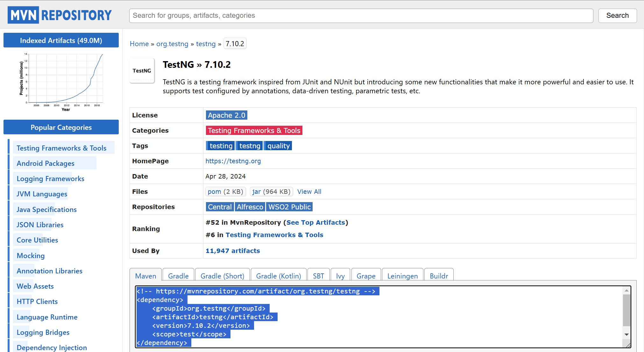This screenshot has width=644, height=352.
Task: Select the 'testng' tag
Action: [x=249, y=146]
